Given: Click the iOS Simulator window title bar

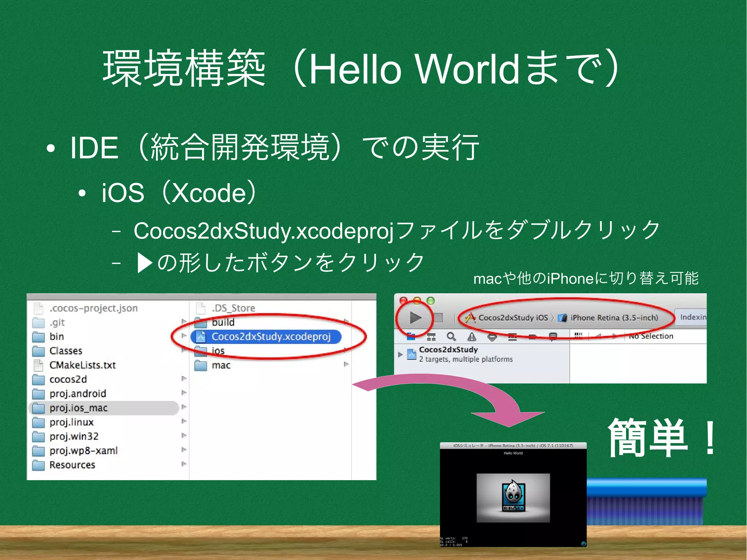Looking at the screenshot, I should pyautogui.click(x=513, y=445).
